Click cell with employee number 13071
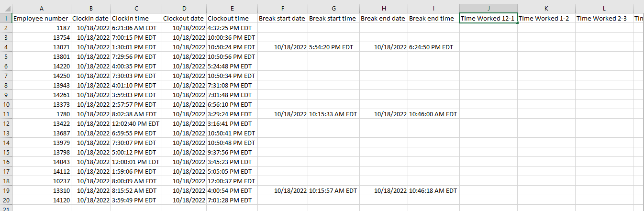Viewport: 644px width, 211px height. pos(41,47)
